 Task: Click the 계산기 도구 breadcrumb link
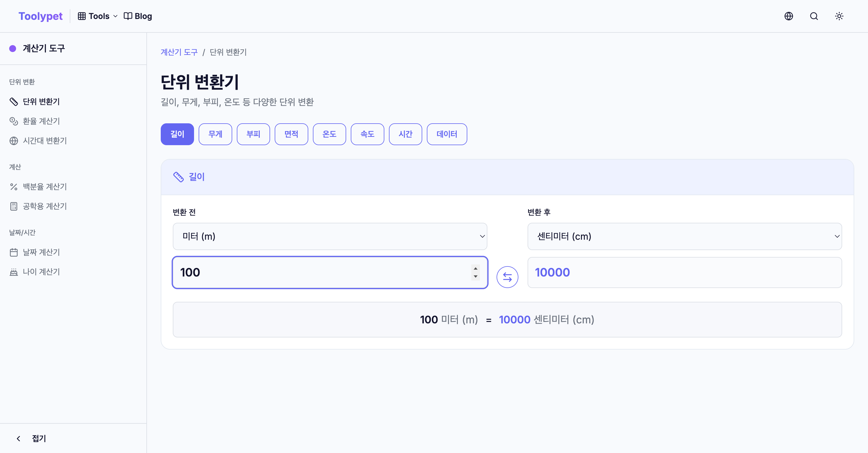[179, 52]
